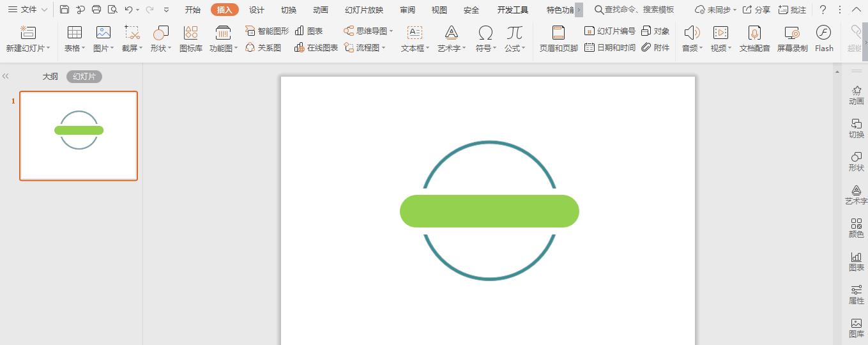Click the Save icon in quick access bar
868x345 pixels.
click(65, 10)
